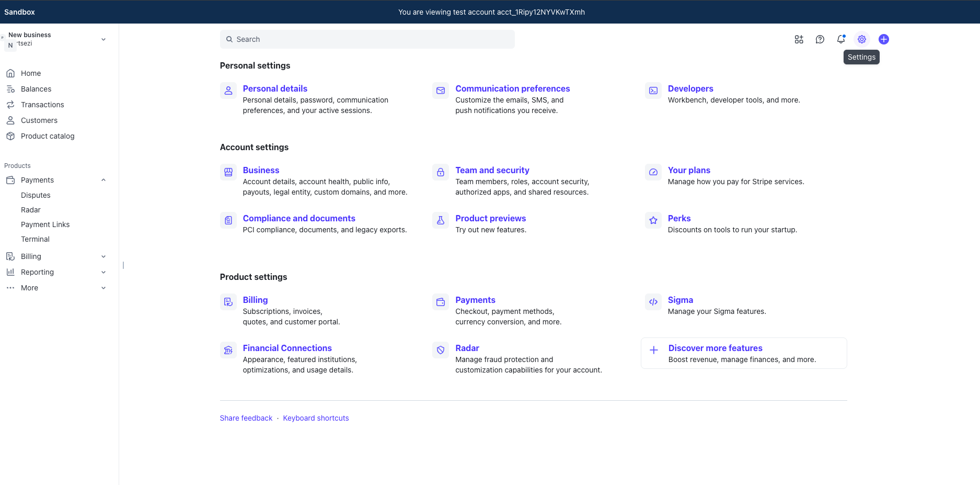The height and width of the screenshot is (485, 980).
Task: Open the Compliance and documents link
Action: coord(299,218)
